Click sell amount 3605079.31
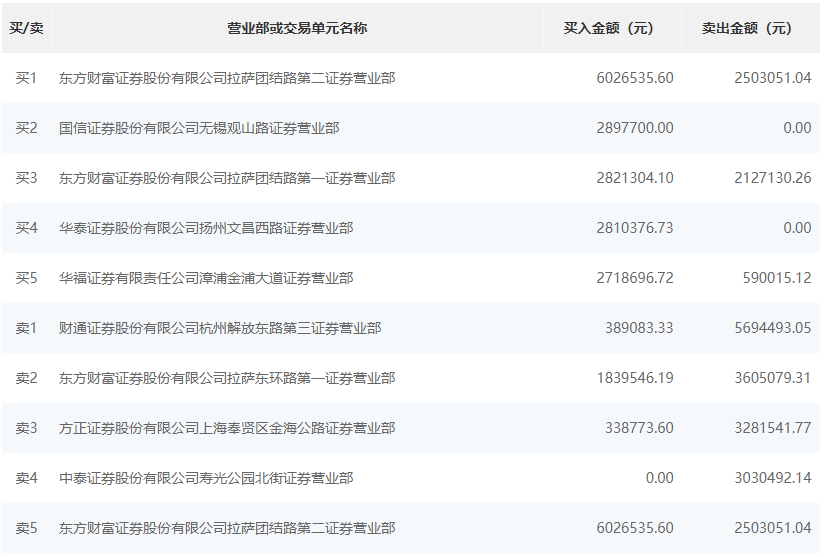825x557 pixels. point(772,378)
